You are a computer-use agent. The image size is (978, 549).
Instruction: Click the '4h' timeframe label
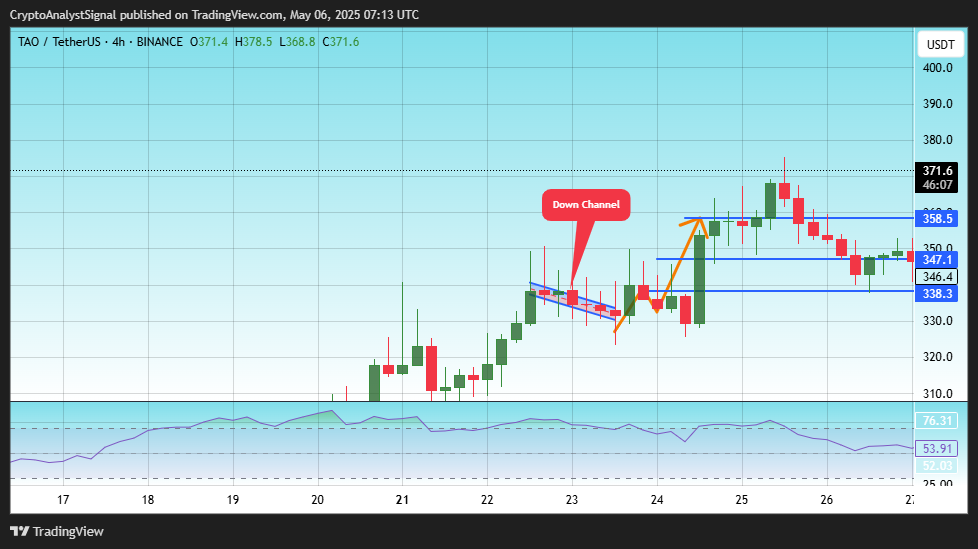[118, 42]
